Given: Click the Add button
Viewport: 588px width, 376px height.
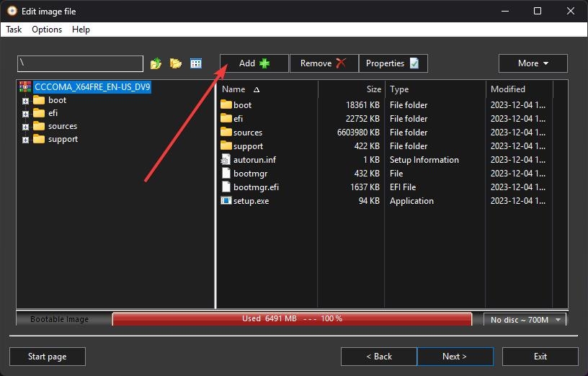Looking at the screenshot, I should 254,63.
